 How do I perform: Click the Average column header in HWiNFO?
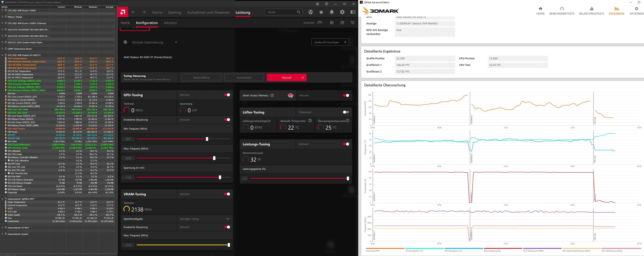(x=106, y=7)
